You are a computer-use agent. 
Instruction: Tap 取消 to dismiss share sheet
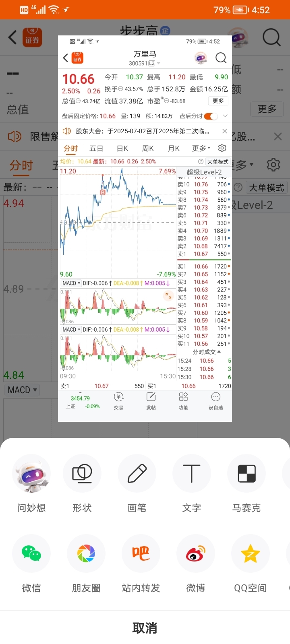145,628
